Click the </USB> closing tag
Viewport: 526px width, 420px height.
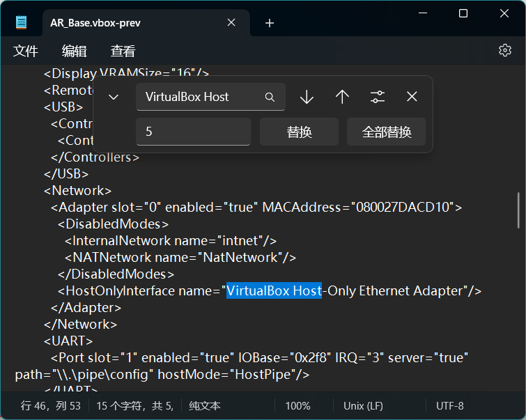pyautogui.click(x=66, y=173)
